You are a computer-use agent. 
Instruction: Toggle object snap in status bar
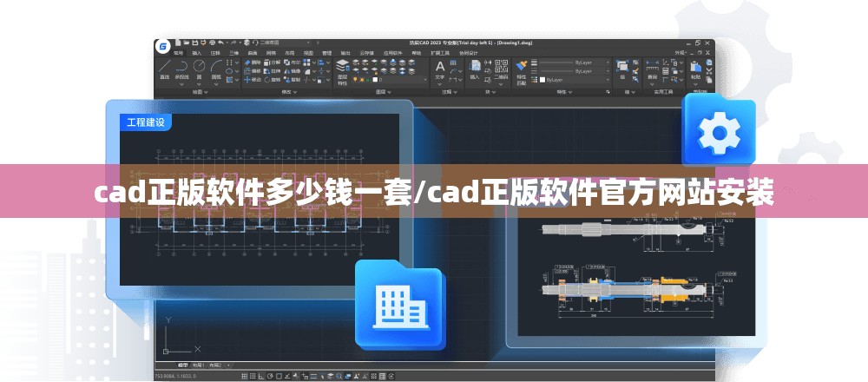[x=278, y=377]
